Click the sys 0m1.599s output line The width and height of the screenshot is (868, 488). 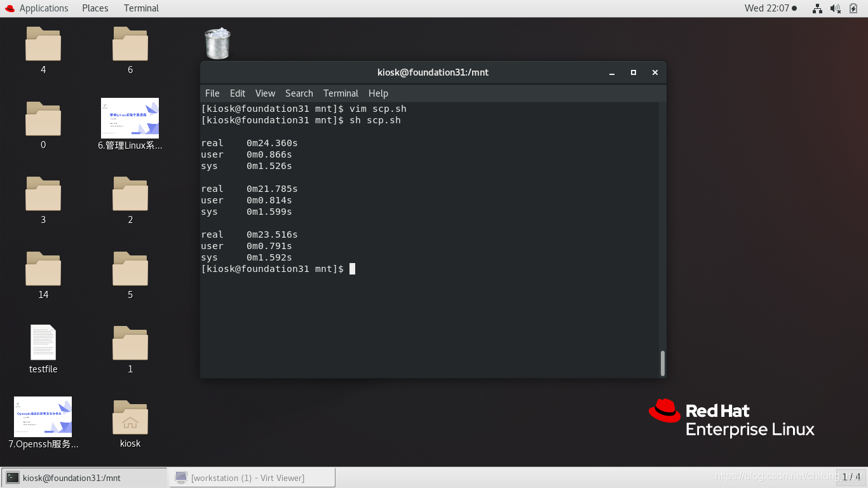click(247, 212)
